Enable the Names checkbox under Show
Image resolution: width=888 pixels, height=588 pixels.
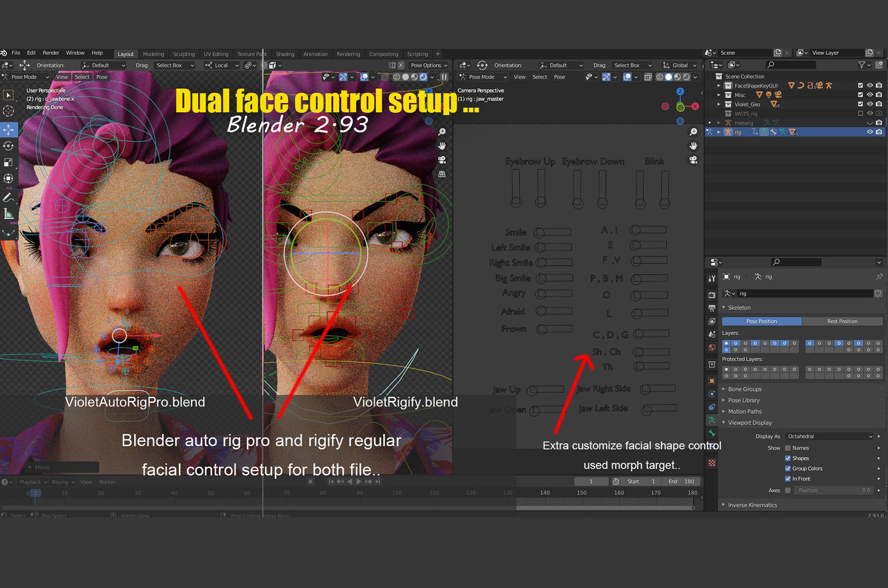[788, 448]
